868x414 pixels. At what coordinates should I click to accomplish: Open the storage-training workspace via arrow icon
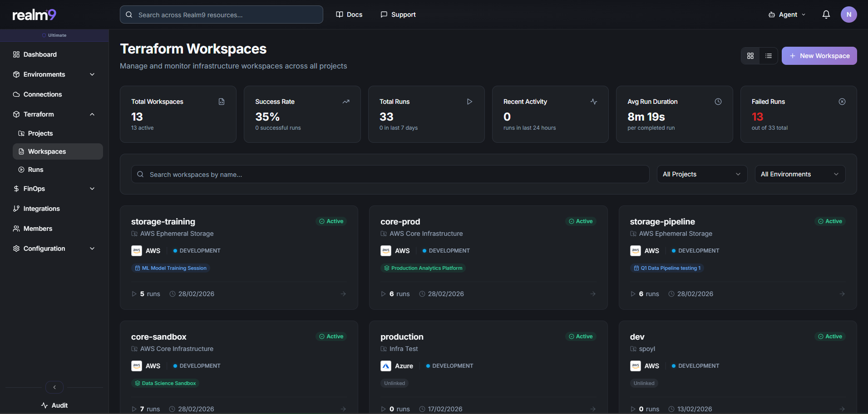tap(343, 293)
